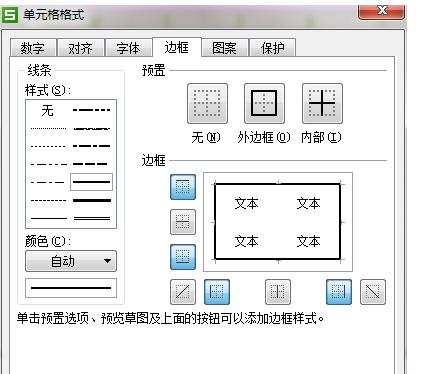Screen dimensions: 422x374
Task: Apply the 内部 inside border preset
Action: 322,104
